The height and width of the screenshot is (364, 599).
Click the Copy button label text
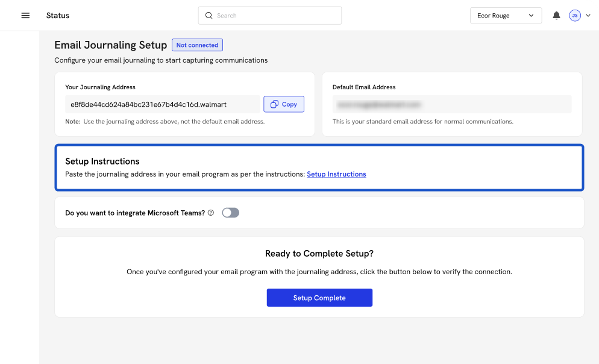click(289, 104)
